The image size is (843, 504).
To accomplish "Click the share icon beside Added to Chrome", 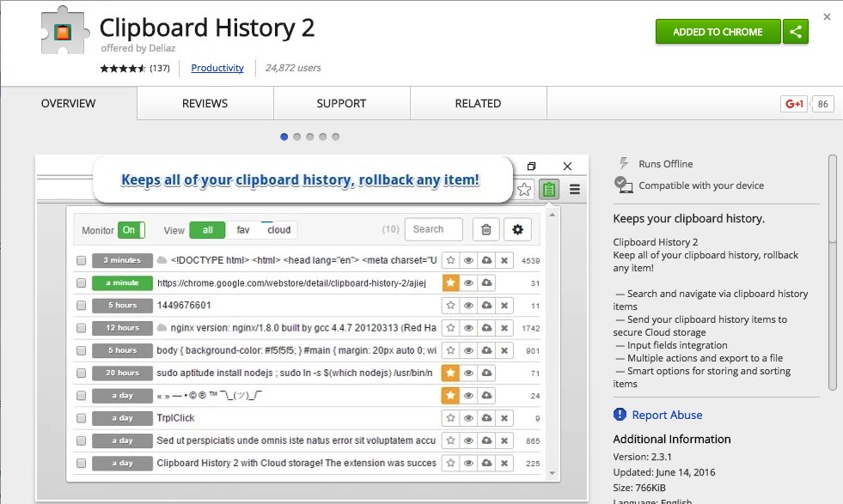I will click(796, 32).
